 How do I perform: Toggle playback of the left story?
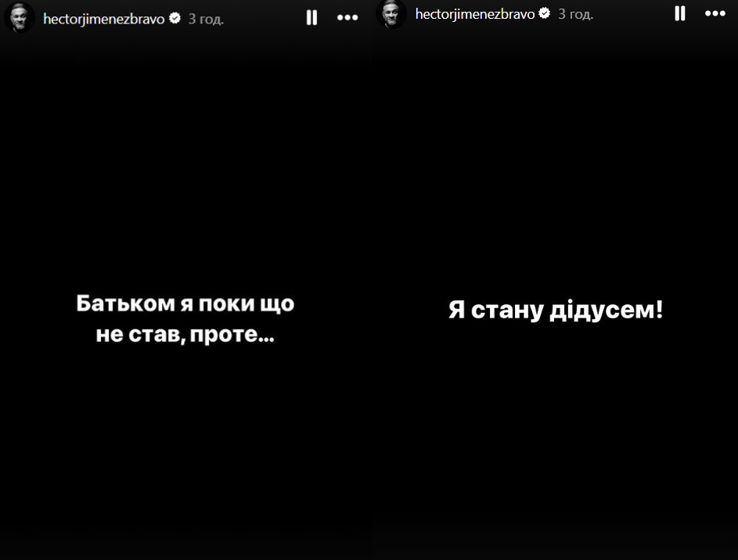pyautogui.click(x=311, y=16)
